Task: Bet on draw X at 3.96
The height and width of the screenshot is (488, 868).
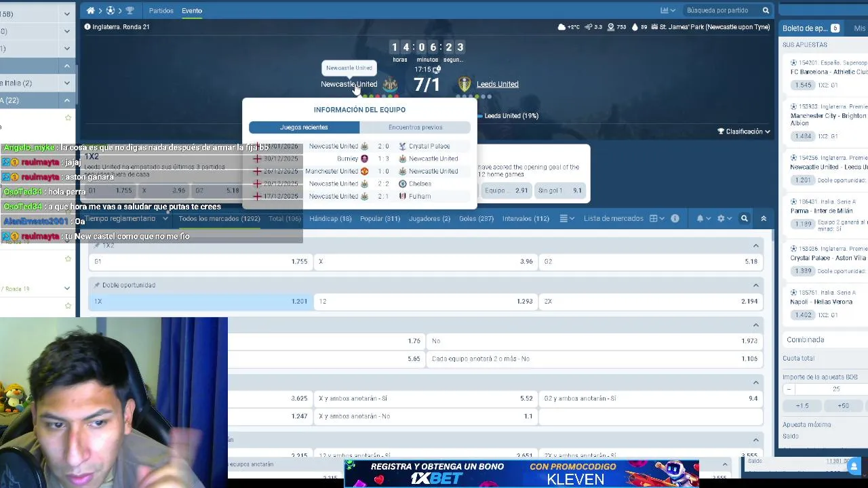Action: [x=426, y=262]
